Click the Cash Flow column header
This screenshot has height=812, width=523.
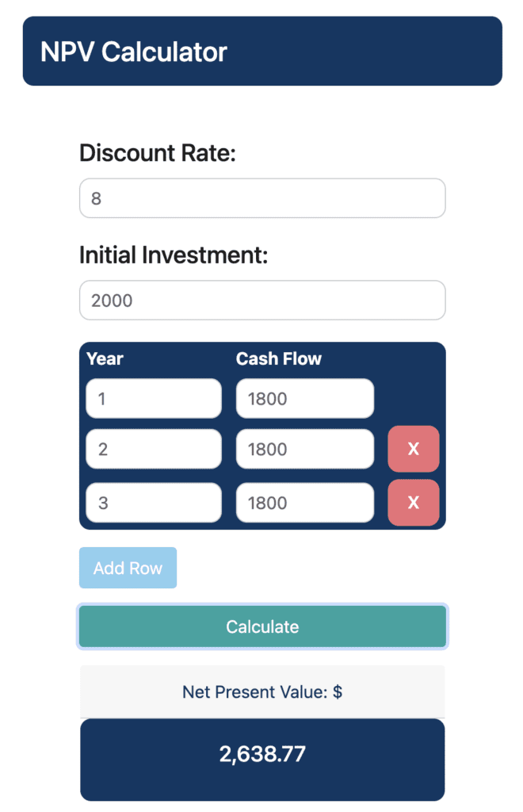point(279,358)
